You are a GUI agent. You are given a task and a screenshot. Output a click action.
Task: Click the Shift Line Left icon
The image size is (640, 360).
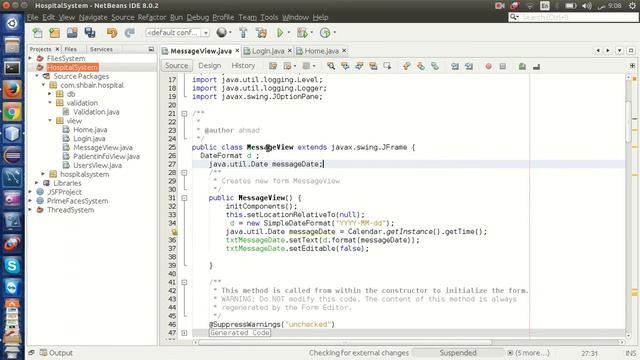[x=455, y=66]
